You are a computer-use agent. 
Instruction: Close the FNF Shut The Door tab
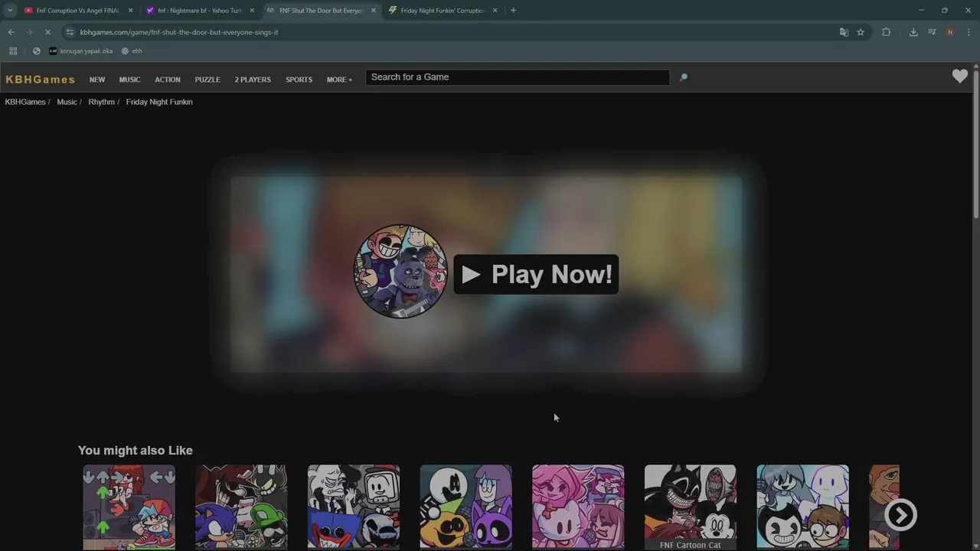click(374, 11)
